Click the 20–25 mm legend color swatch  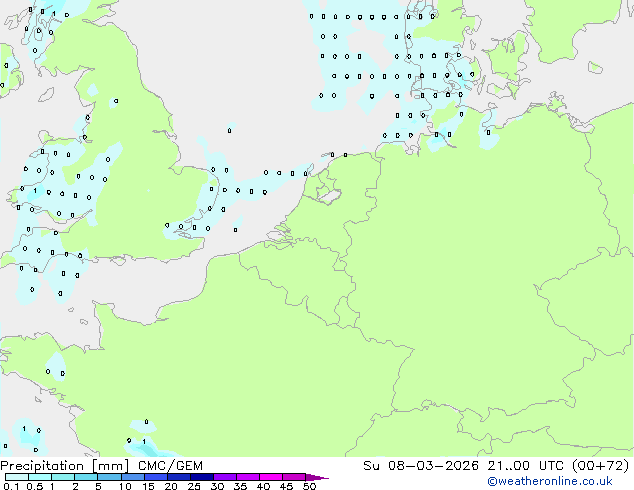click(179, 477)
